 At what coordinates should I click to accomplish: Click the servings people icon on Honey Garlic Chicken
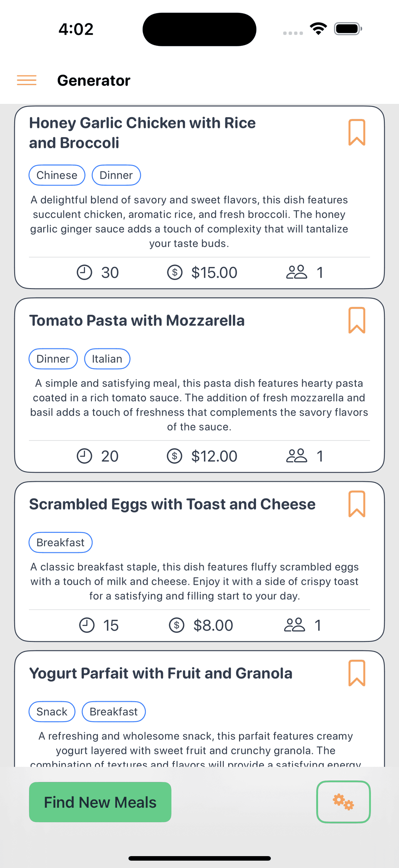point(297,272)
